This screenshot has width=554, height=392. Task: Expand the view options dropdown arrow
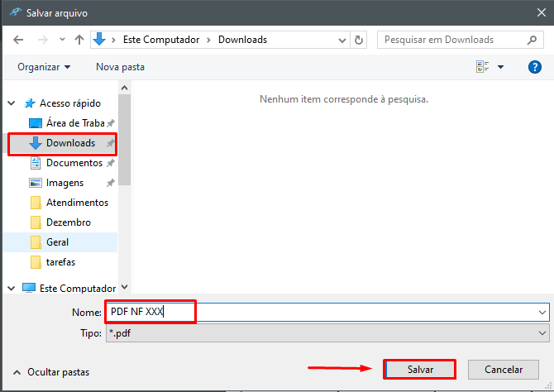(501, 67)
